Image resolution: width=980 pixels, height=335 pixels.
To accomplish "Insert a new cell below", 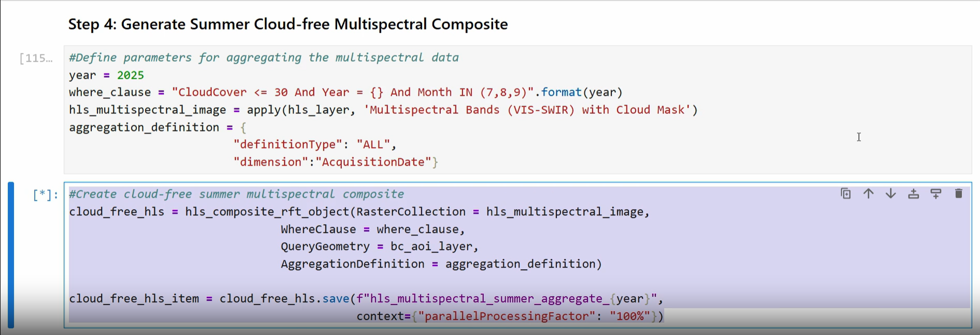I will point(935,193).
